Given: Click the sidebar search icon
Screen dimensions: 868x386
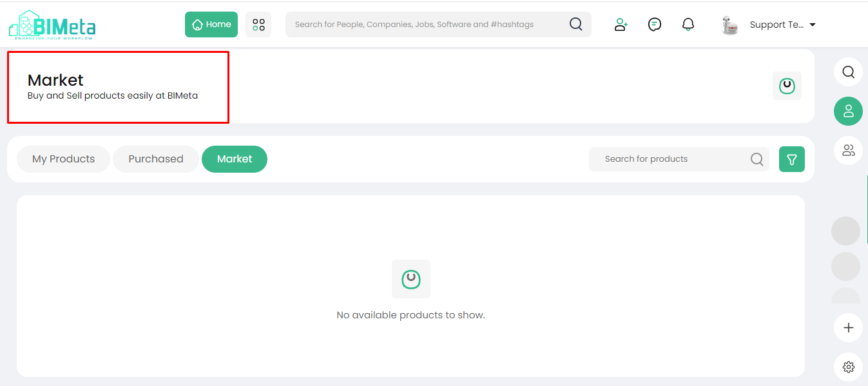Looking at the screenshot, I should pos(848,72).
